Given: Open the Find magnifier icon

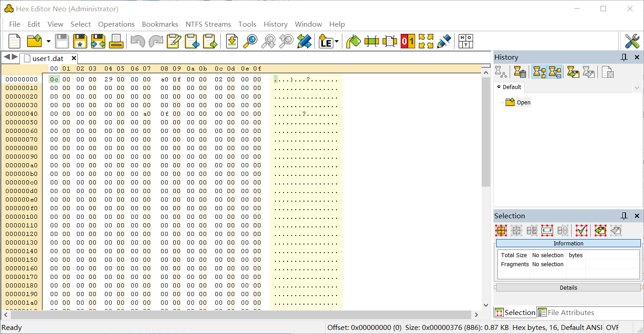Looking at the screenshot, I should click(x=250, y=41).
